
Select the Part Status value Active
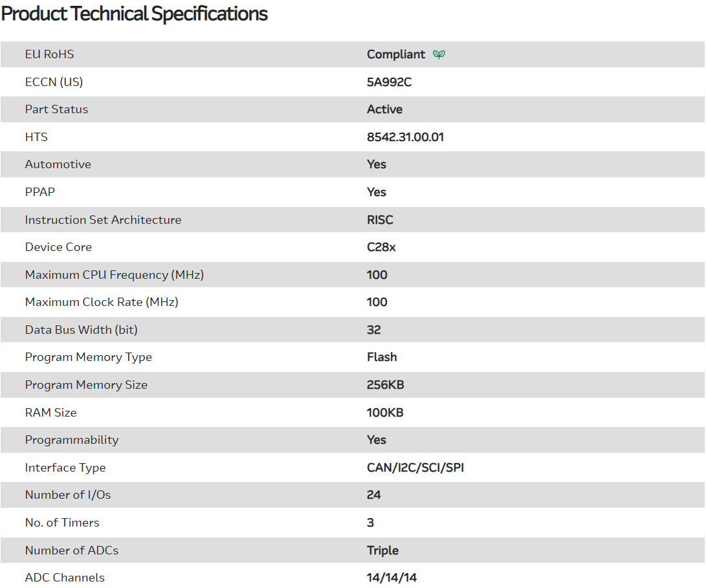click(x=384, y=109)
